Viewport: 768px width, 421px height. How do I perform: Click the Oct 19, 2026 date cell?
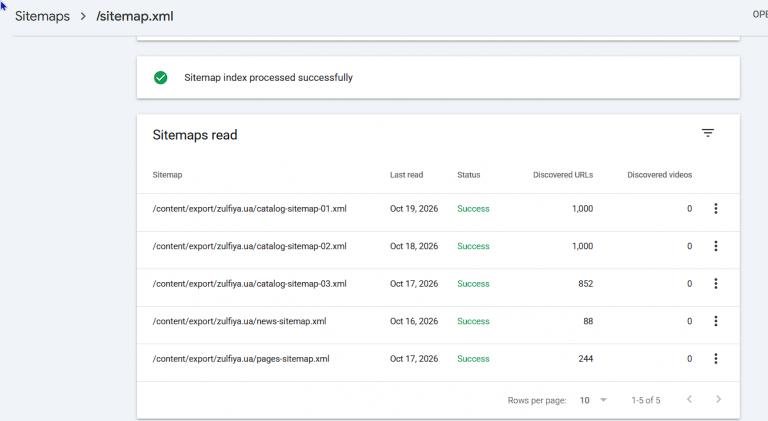click(x=414, y=209)
